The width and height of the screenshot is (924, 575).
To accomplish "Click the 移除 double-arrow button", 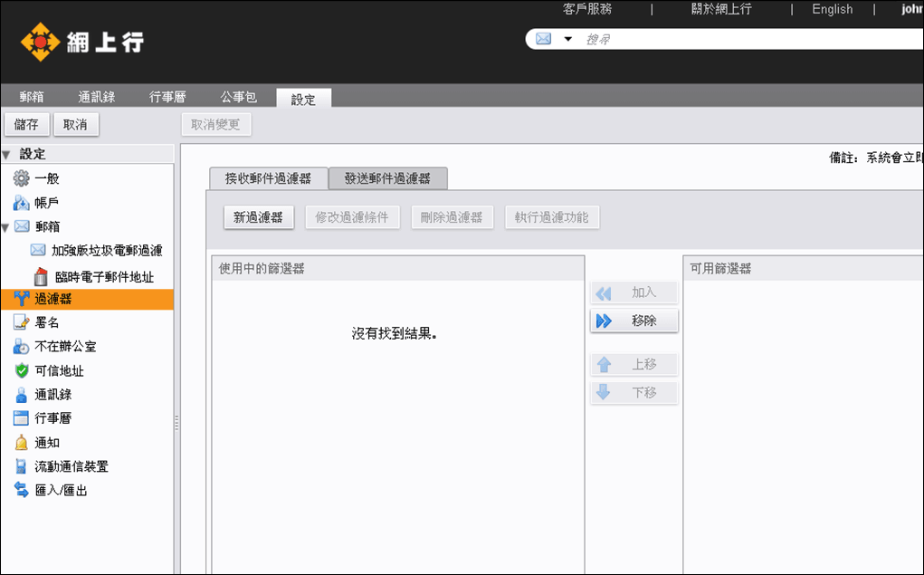I will point(634,321).
